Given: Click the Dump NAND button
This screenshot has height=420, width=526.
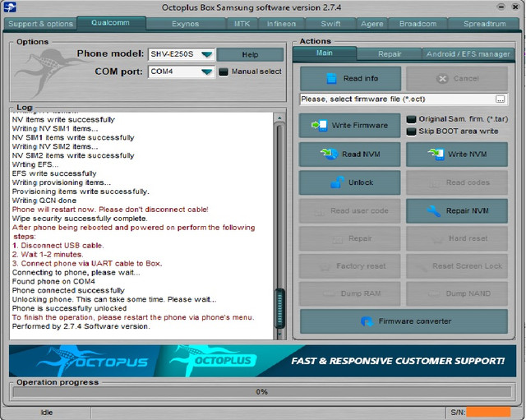Looking at the screenshot, I should [457, 293].
